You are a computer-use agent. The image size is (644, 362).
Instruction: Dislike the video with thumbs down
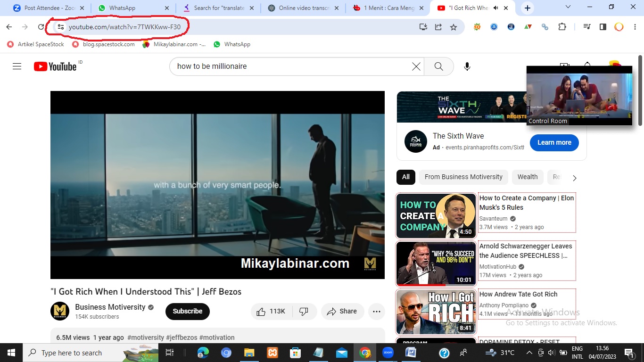[x=304, y=312]
